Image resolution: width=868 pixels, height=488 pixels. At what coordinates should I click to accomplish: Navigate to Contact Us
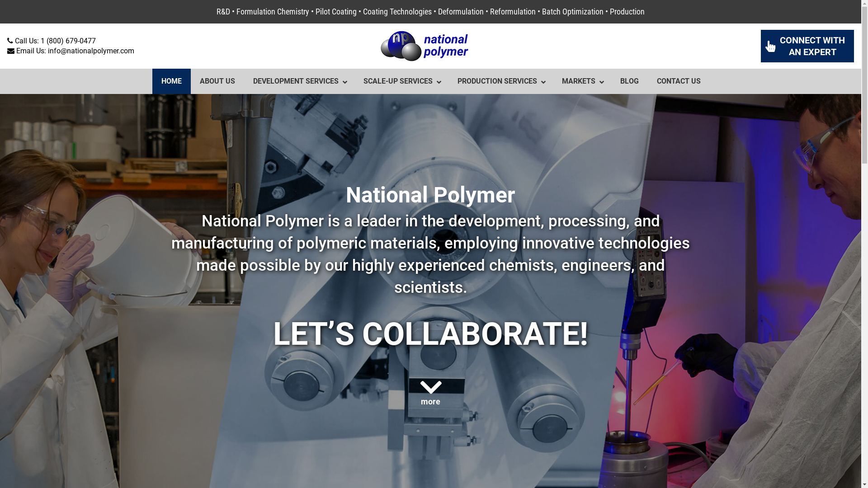pos(679,81)
